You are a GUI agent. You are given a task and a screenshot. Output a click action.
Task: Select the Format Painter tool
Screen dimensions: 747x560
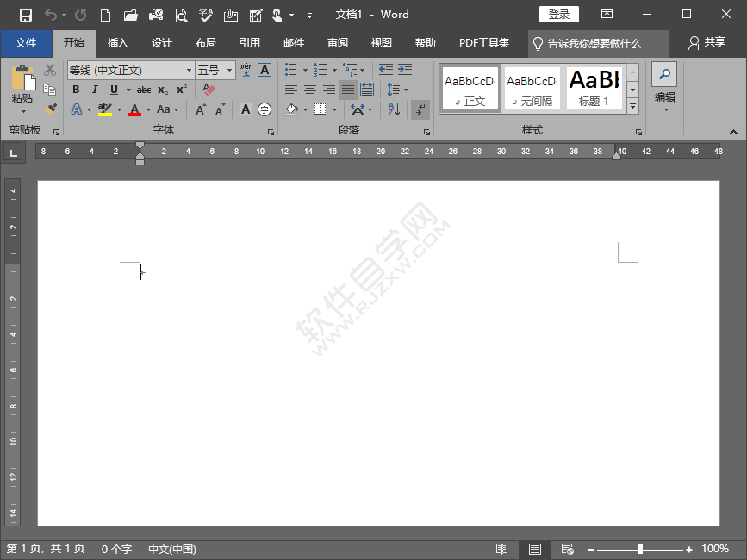tap(50, 110)
